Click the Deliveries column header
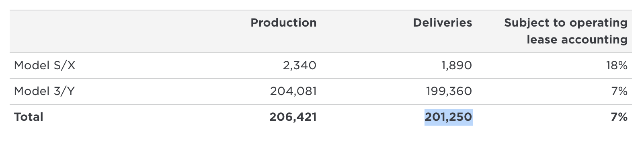This screenshot has height=149, width=644. [443, 23]
